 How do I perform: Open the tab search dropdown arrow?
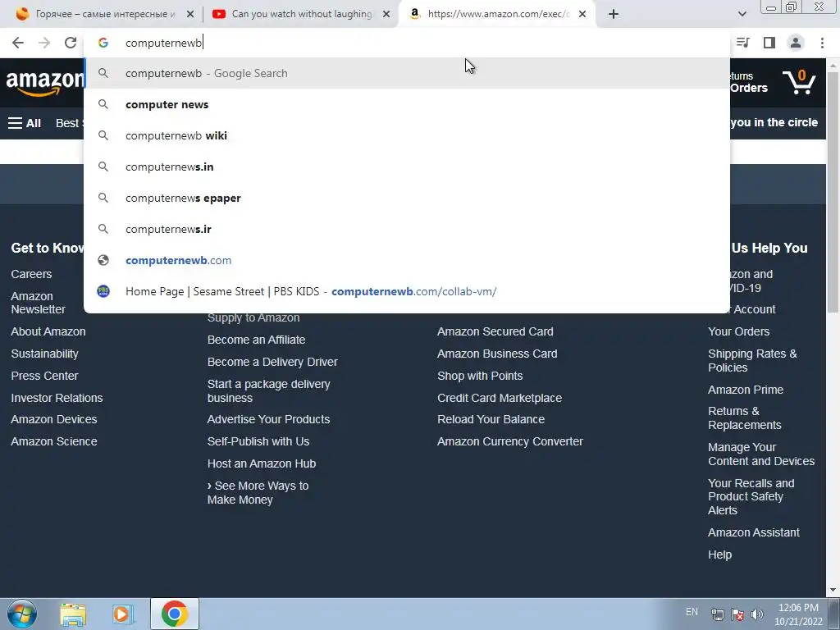(742, 14)
